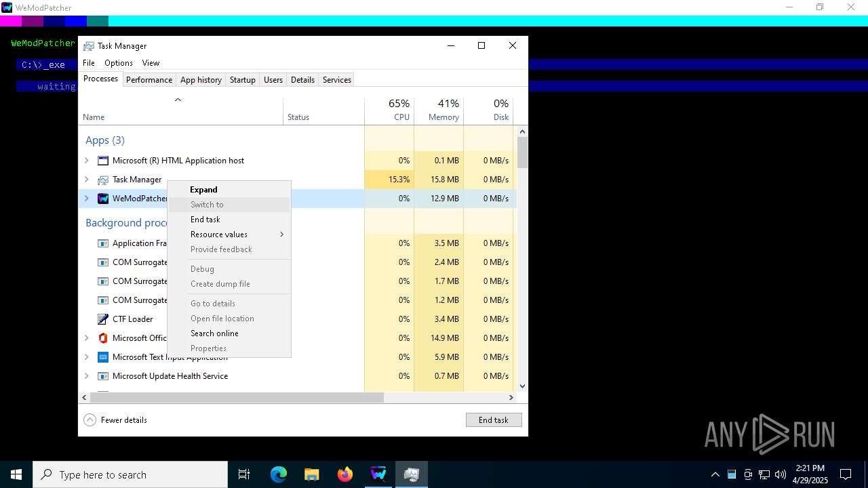Expand the Task Manager process row
This screenshot has height=488, width=868.
coord(86,180)
